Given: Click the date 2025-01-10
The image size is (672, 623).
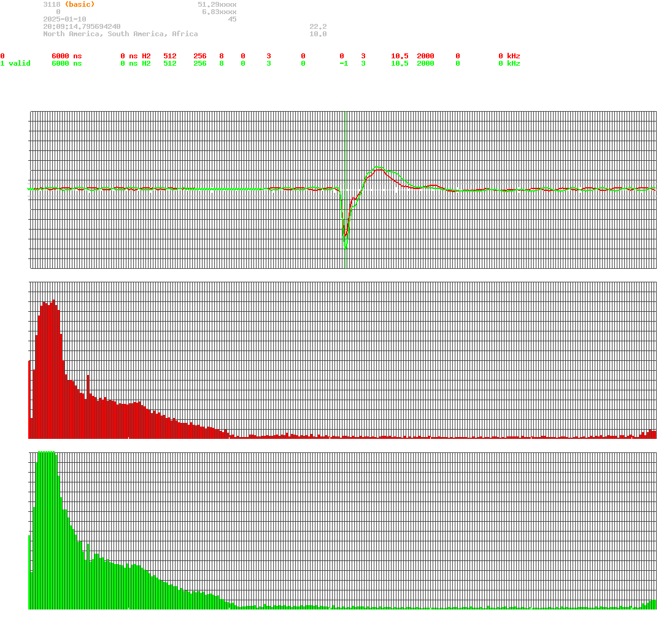Looking at the screenshot, I should point(64,19).
